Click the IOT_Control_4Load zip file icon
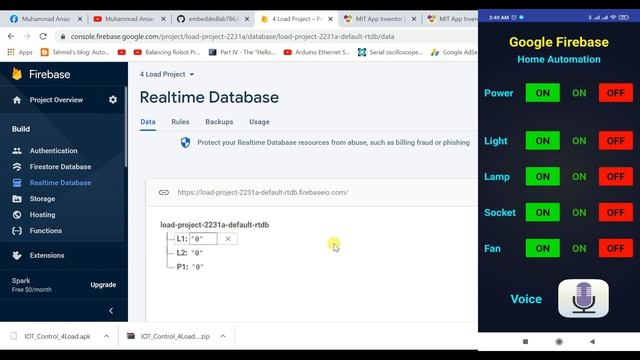This screenshot has width=640, height=360. (131, 336)
